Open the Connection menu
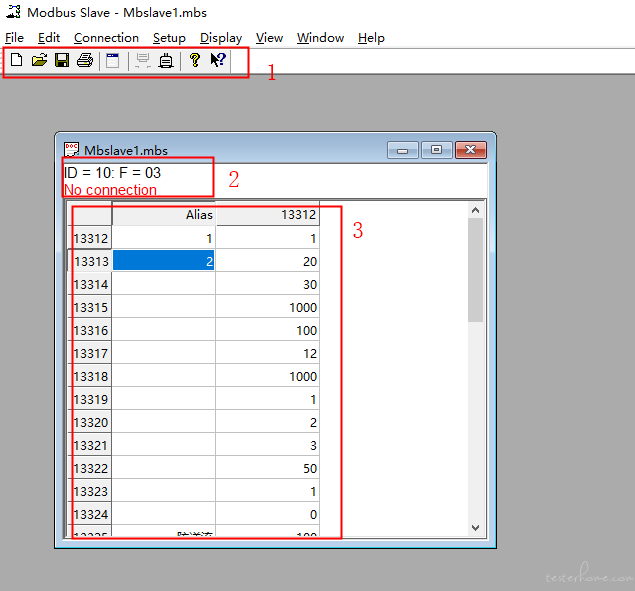This screenshot has height=591, width=635. pos(107,38)
